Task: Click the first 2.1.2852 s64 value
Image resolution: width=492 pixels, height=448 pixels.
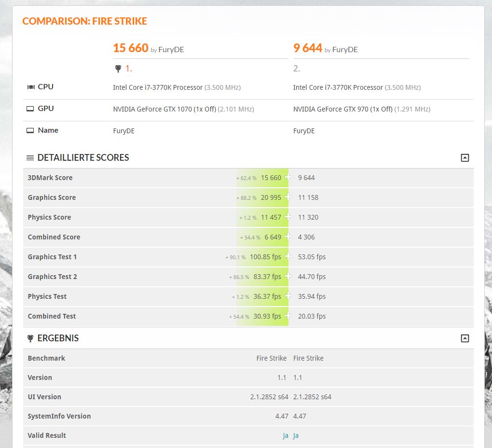Action: [269, 397]
